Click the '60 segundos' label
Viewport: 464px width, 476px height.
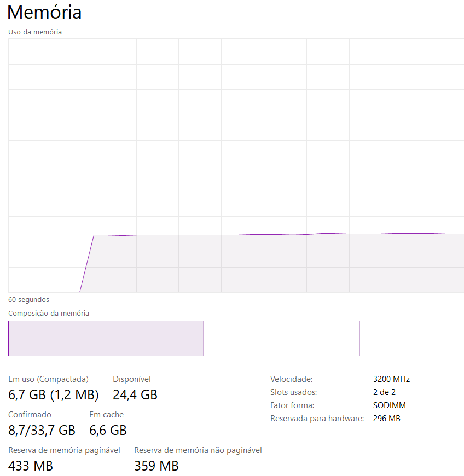(28, 300)
